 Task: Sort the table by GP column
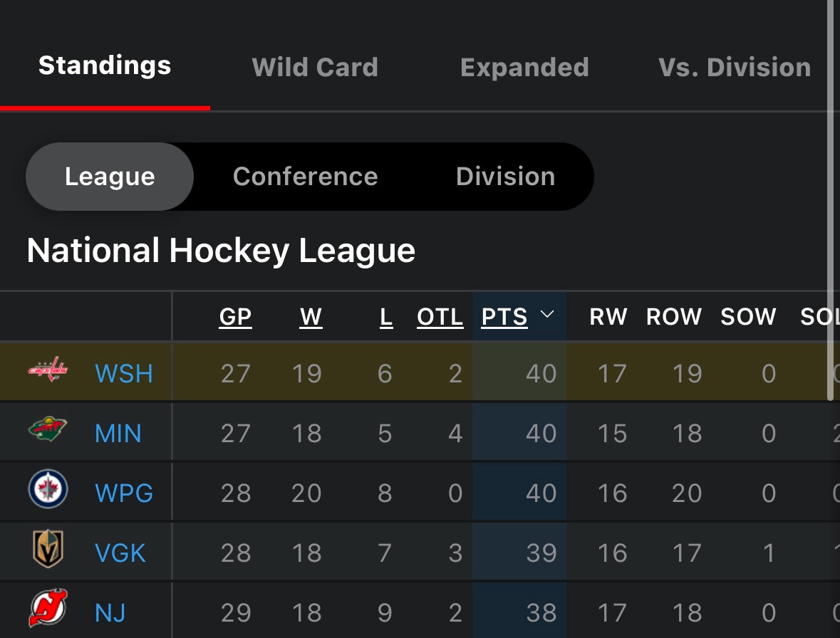[235, 317]
